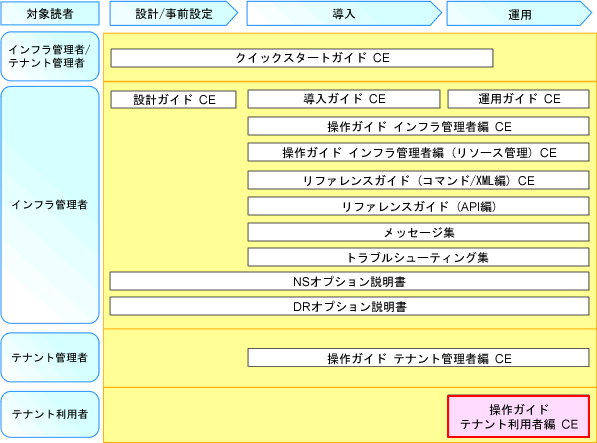597x443 pixels.
Task: Click the 運用 phase arrow header
Action: point(519,14)
